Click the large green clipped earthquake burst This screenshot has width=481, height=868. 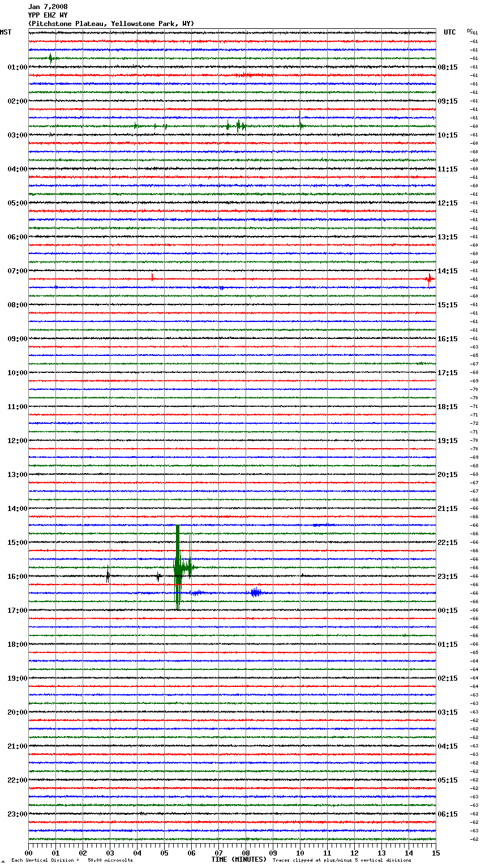click(178, 568)
